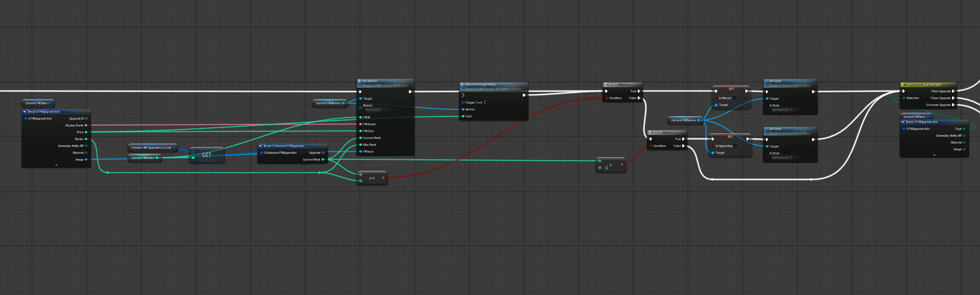980x295 pixels.
Task: Select the Current FW Index variable node
Action: (142, 158)
